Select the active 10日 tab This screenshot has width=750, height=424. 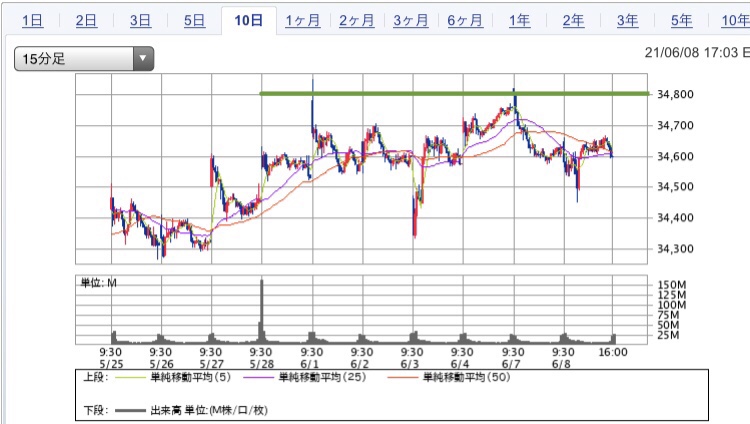coord(249,21)
